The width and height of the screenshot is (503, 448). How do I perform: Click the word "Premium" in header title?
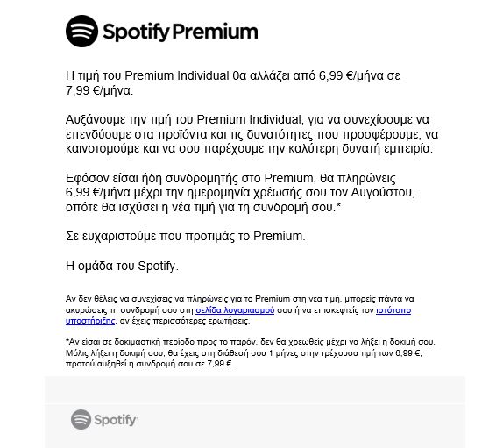(215, 32)
